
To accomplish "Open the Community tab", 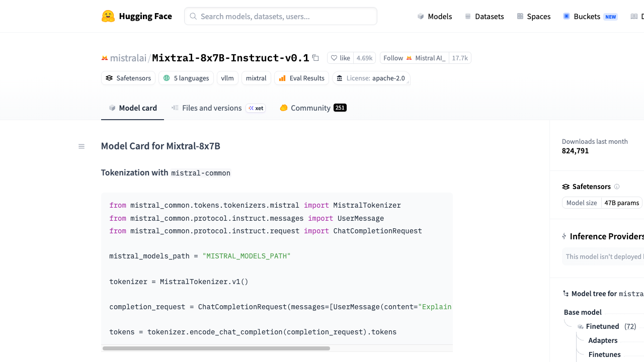I will coord(313,108).
